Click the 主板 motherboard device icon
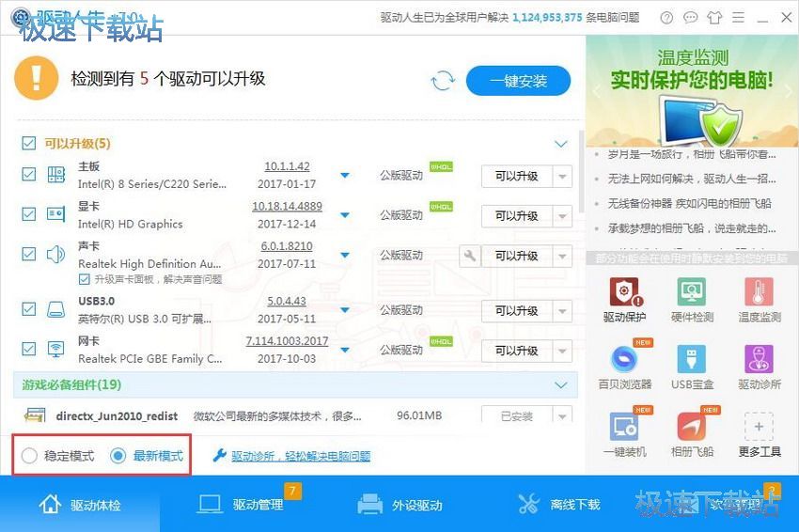The height and width of the screenshot is (532, 799). [56, 175]
